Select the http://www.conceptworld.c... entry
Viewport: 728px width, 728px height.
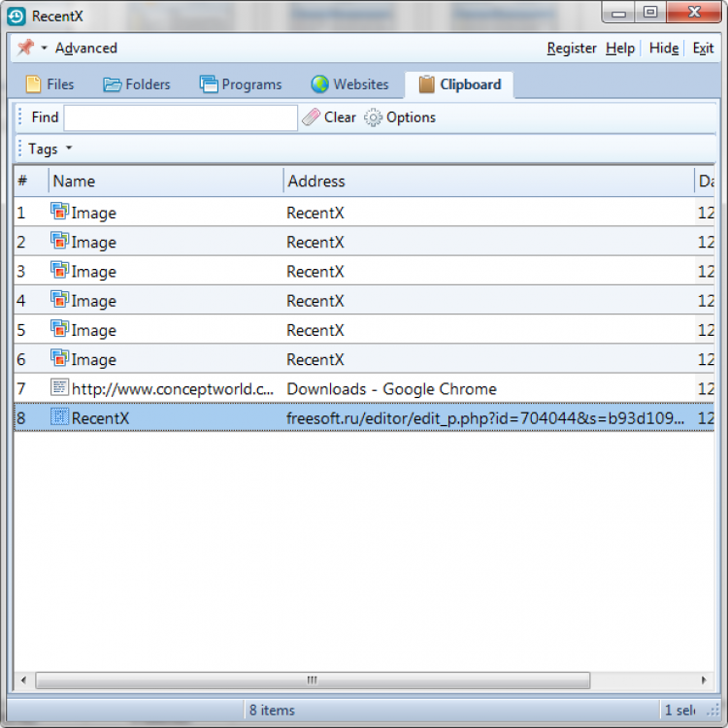pos(172,389)
